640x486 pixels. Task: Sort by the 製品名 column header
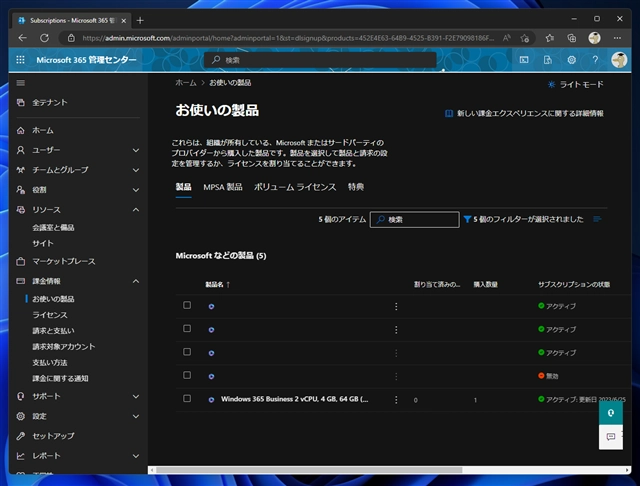[x=217, y=284]
